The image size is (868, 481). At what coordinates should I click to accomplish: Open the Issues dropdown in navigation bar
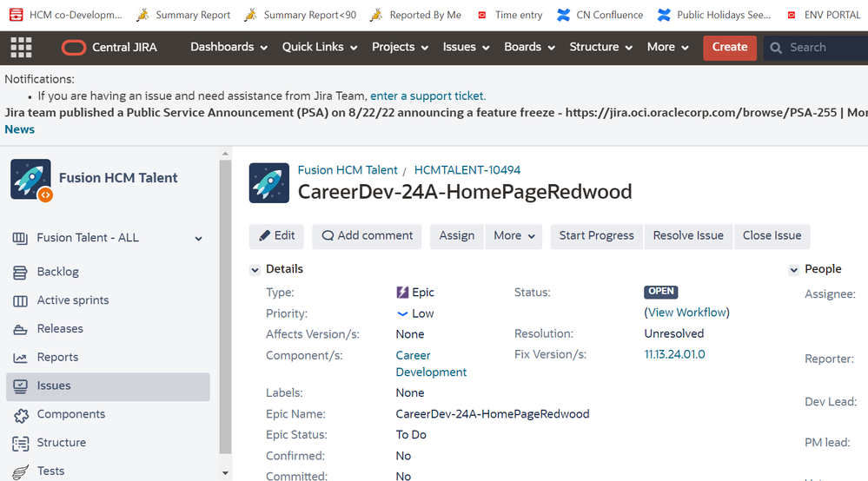point(466,48)
